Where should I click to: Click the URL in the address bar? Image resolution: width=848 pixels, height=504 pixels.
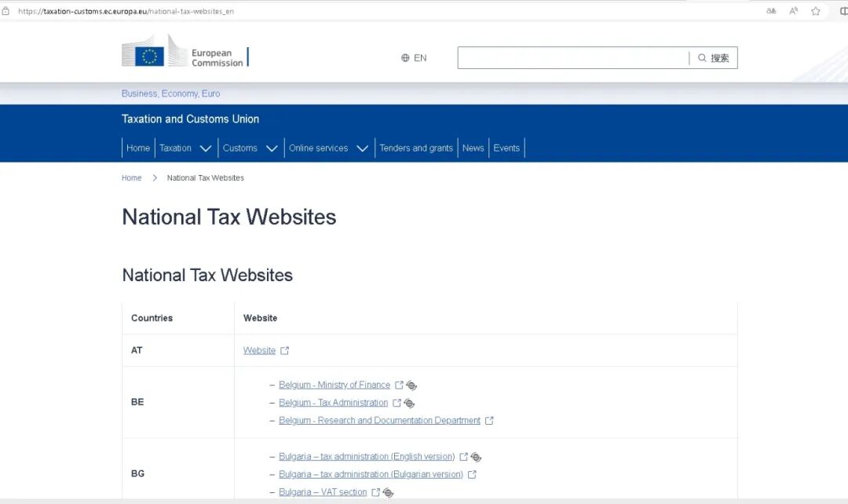point(126,11)
